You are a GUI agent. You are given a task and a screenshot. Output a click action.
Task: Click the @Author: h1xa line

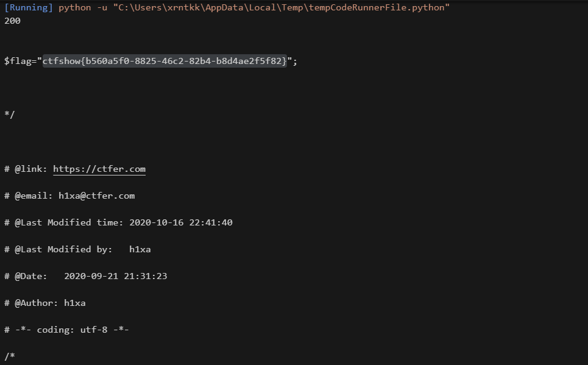coord(45,303)
